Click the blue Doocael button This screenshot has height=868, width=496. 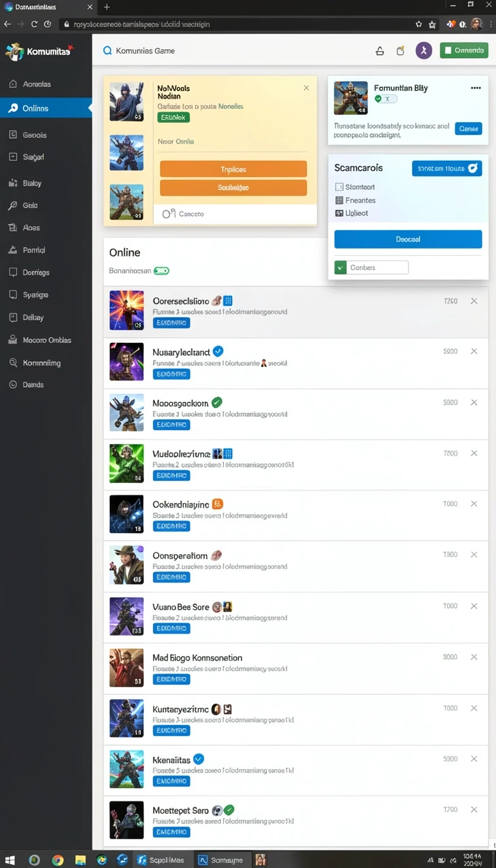(x=408, y=239)
